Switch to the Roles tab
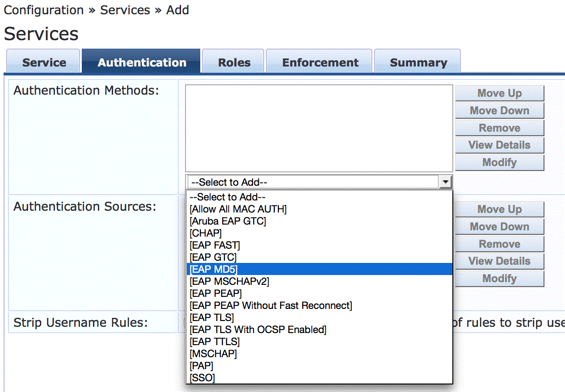Screen dimensions: 565x392 (234, 63)
